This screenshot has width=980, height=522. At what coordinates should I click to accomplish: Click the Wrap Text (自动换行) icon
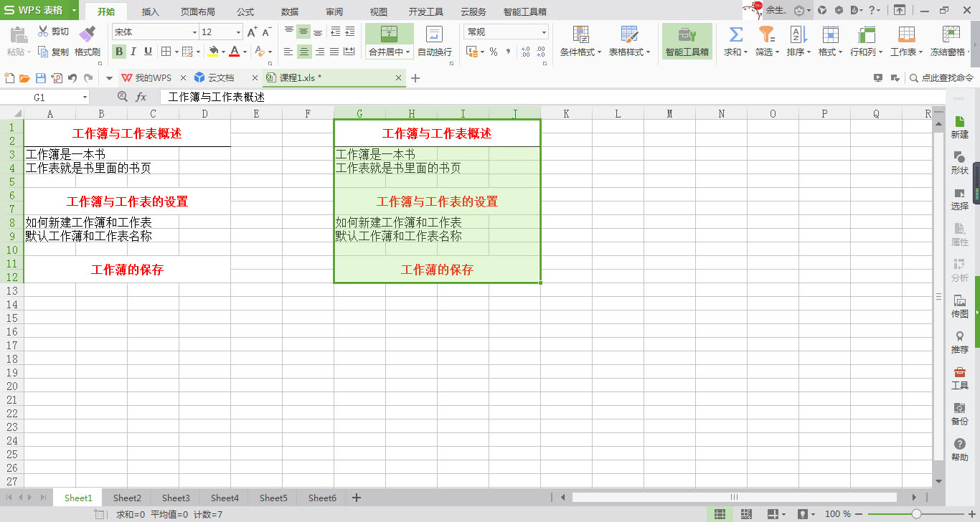(x=434, y=34)
